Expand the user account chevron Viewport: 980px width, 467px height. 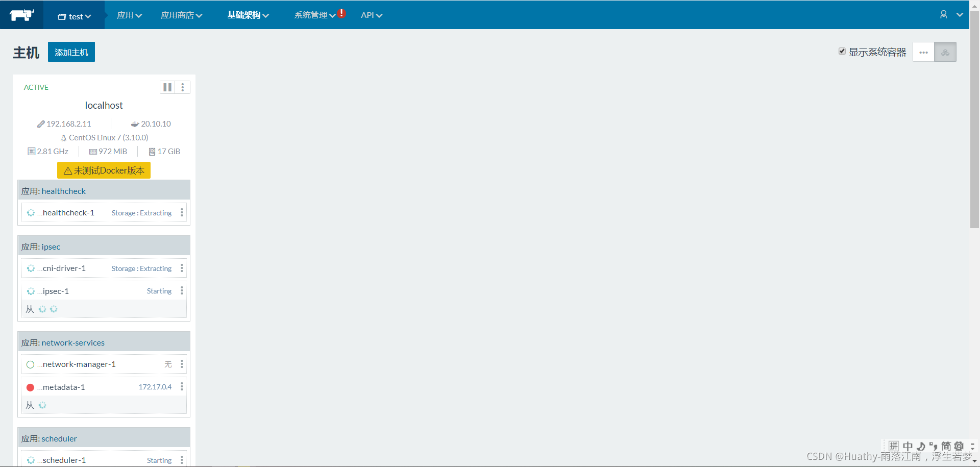point(960,15)
